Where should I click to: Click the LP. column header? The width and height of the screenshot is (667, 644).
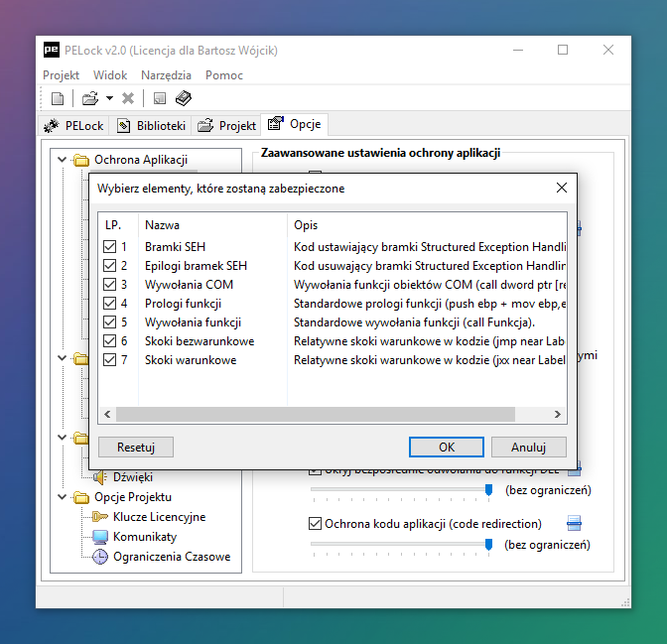pos(118,225)
